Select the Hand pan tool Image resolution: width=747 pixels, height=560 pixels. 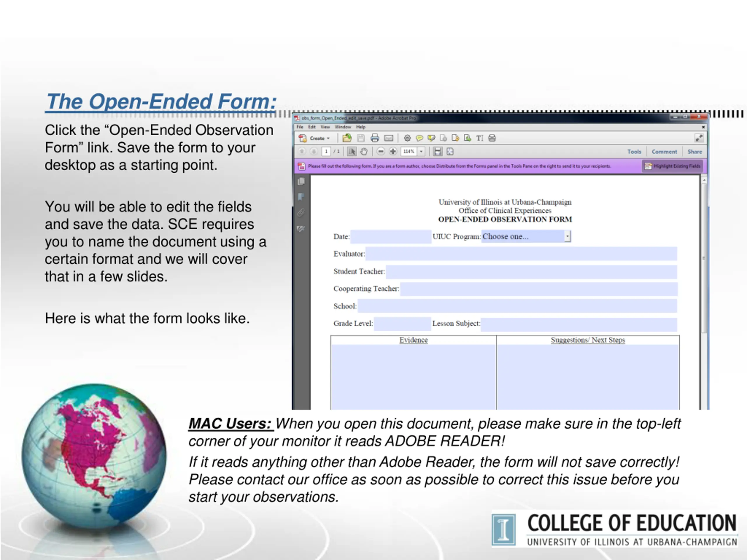pos(364,152)
